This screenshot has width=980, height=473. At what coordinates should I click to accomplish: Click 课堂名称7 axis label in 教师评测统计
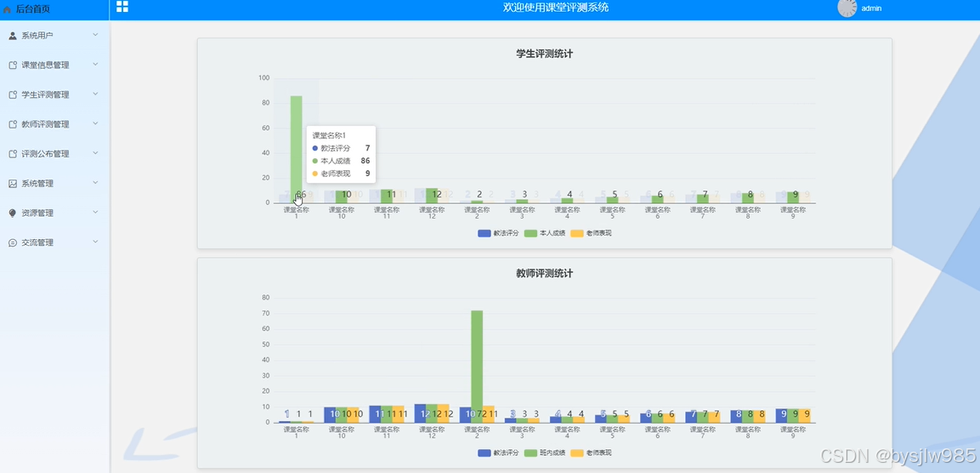pos(703,432)
